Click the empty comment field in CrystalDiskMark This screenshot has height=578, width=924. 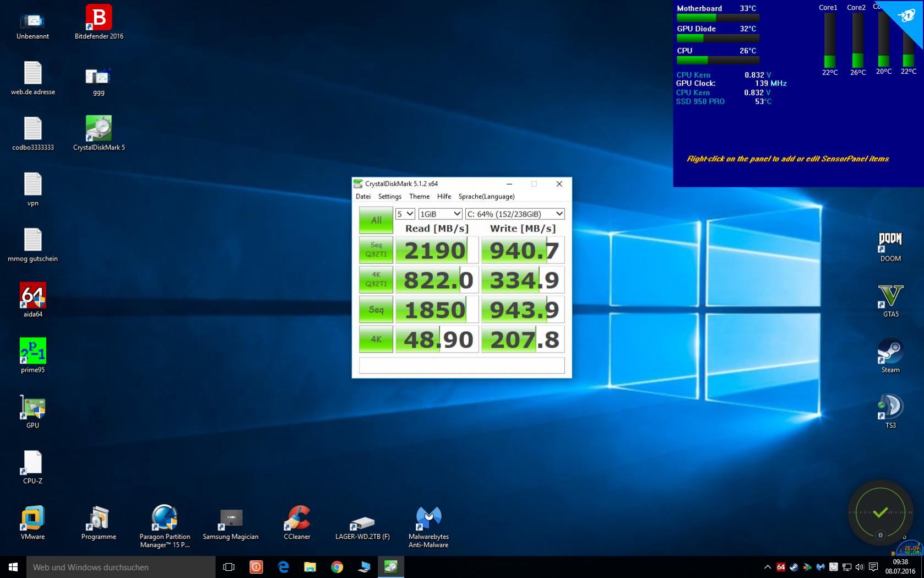(462, 365)
